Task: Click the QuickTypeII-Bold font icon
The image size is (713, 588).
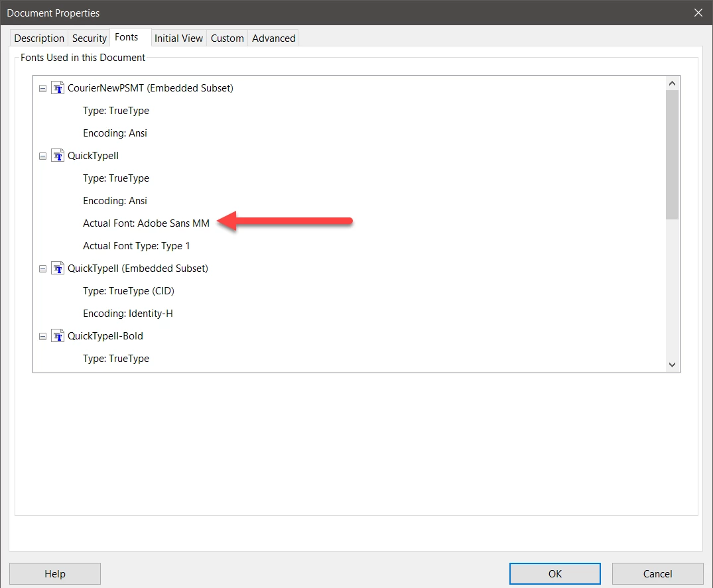Action: [x=57, y=336]
